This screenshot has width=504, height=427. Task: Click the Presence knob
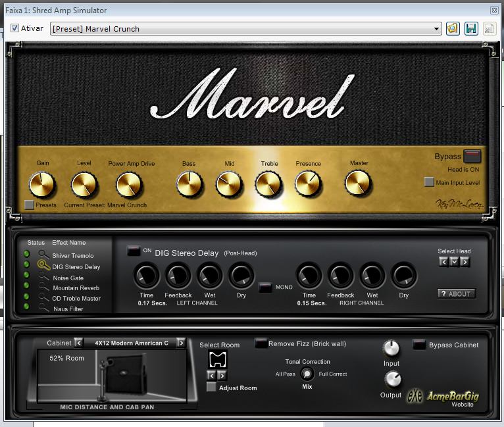pos(308,184)
